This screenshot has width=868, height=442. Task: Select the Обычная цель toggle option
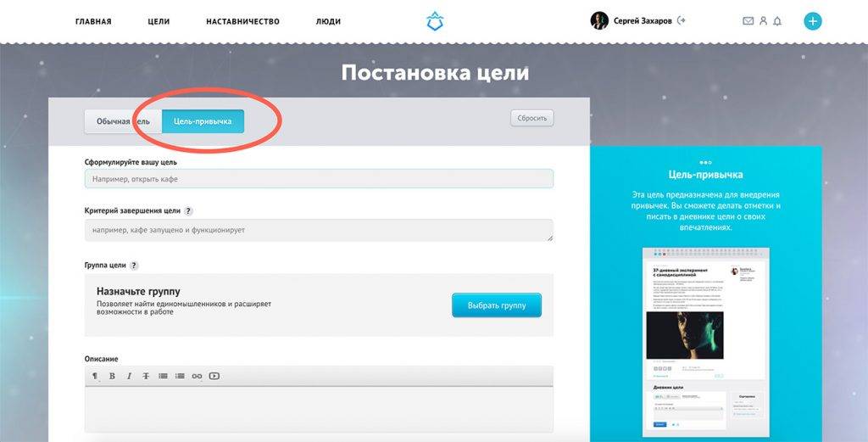123,121
